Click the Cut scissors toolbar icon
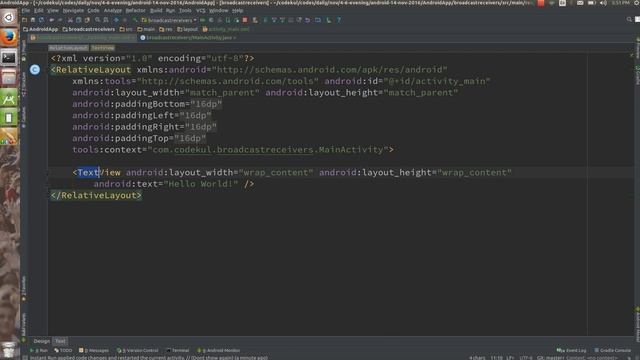This screenshot has height=360, width=640. [70, 20]
